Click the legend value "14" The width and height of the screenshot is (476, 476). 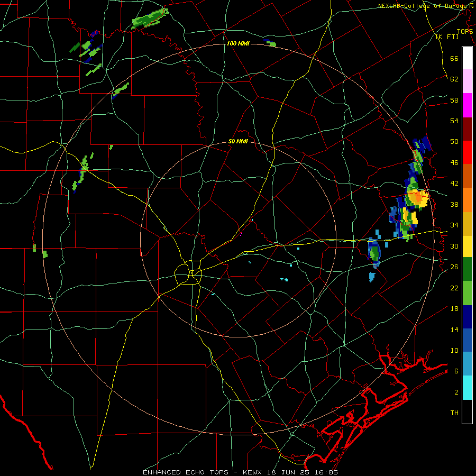point(454,329)
